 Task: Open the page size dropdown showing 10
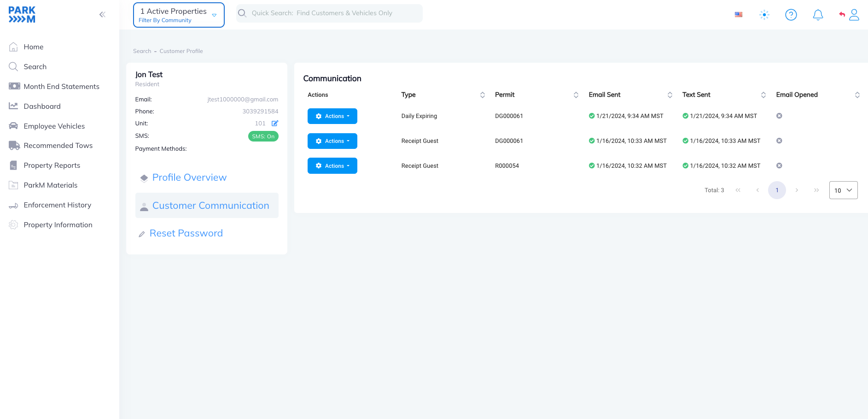[843, 190]
